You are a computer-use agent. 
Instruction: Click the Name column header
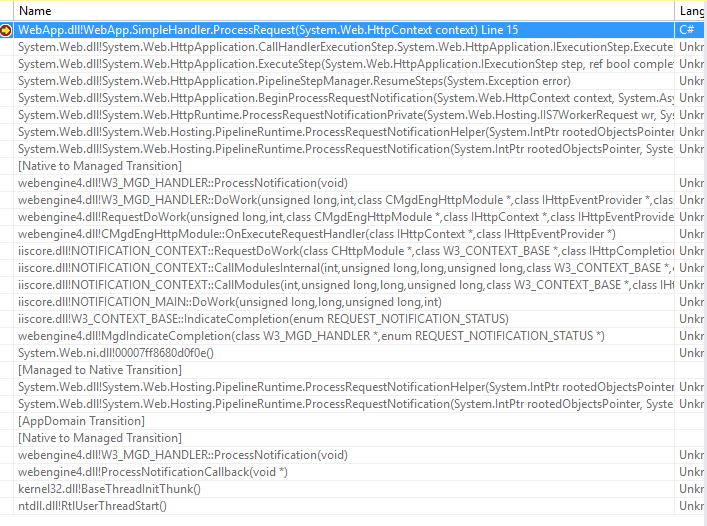(x=35, y=10)
